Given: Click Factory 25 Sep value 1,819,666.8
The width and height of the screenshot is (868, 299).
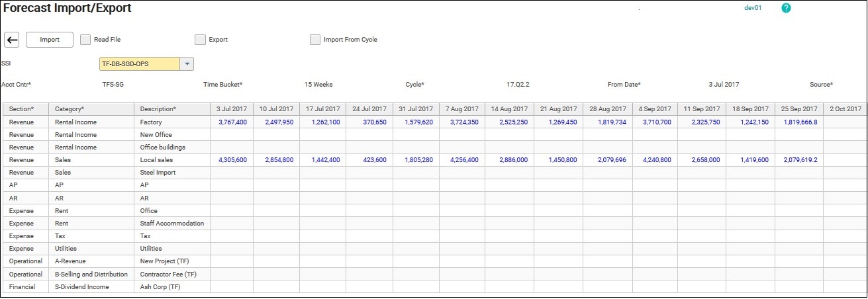Looking at the screenshot, I should pos(798,122).
